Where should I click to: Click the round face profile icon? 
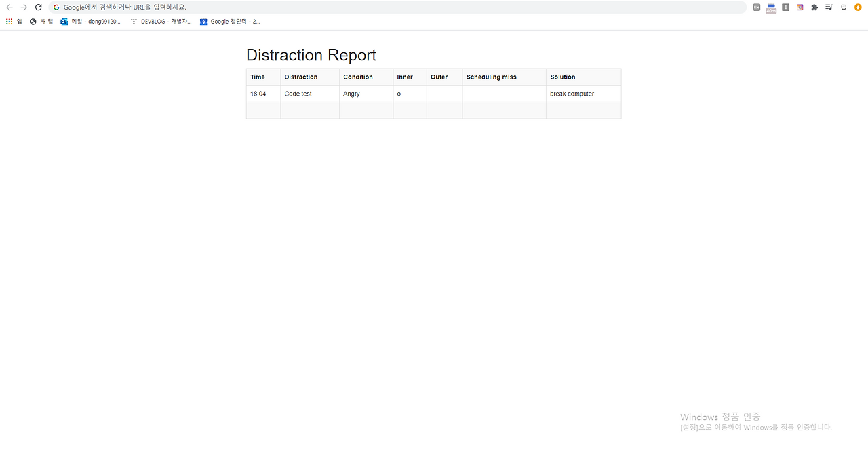[x=844, y=7]
